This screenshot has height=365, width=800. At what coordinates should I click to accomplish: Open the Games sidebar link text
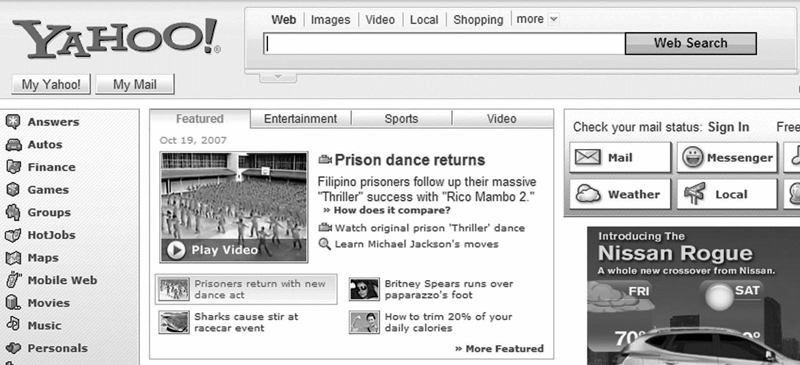(x=48, y=189)
